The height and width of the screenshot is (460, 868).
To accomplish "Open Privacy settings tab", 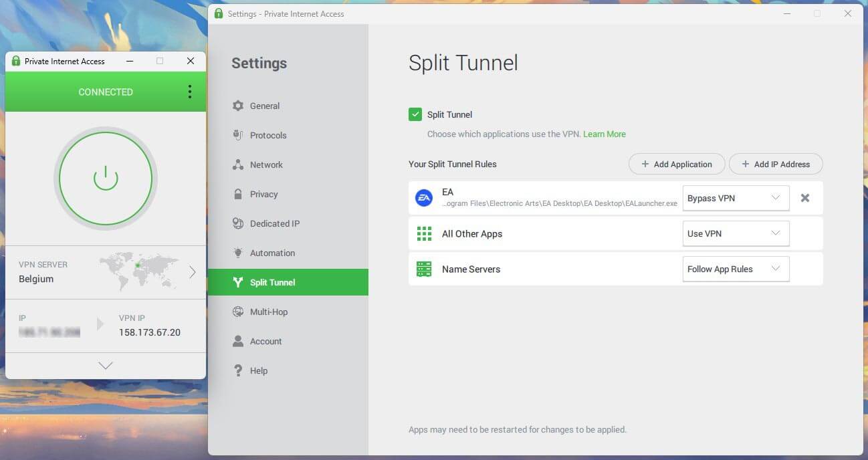I will coord(288,194).
